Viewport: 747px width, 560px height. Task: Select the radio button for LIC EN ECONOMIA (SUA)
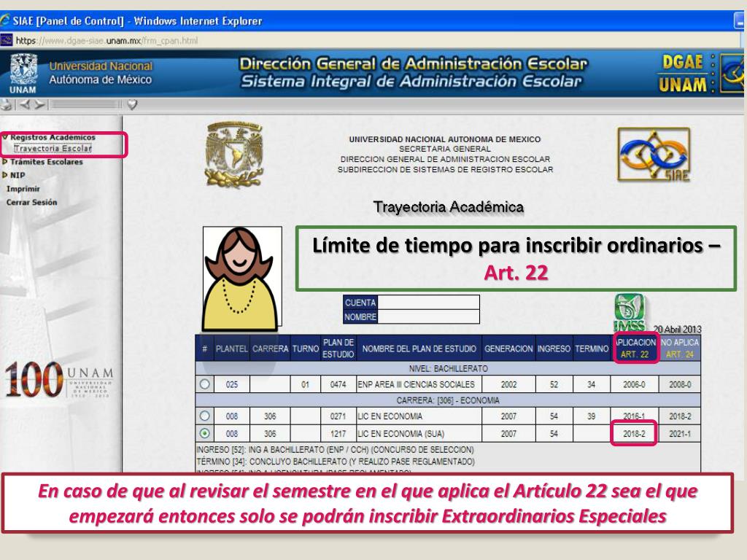(205, 433)
